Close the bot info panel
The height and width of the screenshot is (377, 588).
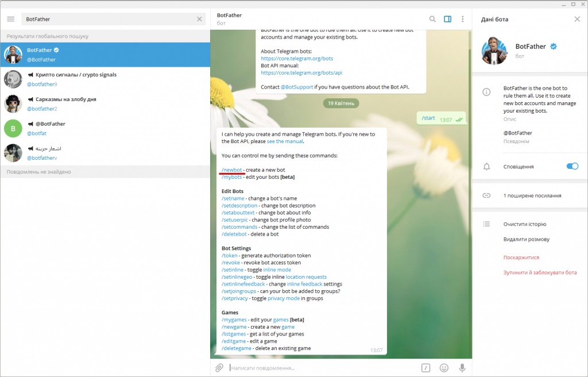point(577,19)
